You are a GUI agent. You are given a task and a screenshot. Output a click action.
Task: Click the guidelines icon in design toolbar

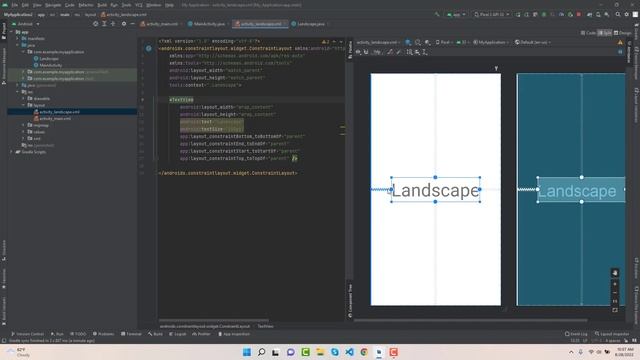[x=425, y=52]
